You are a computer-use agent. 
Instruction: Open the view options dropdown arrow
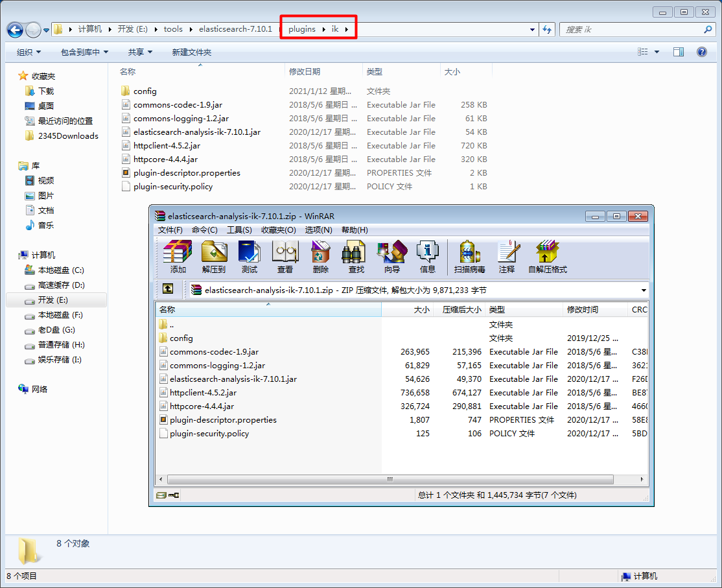point(657,52)
